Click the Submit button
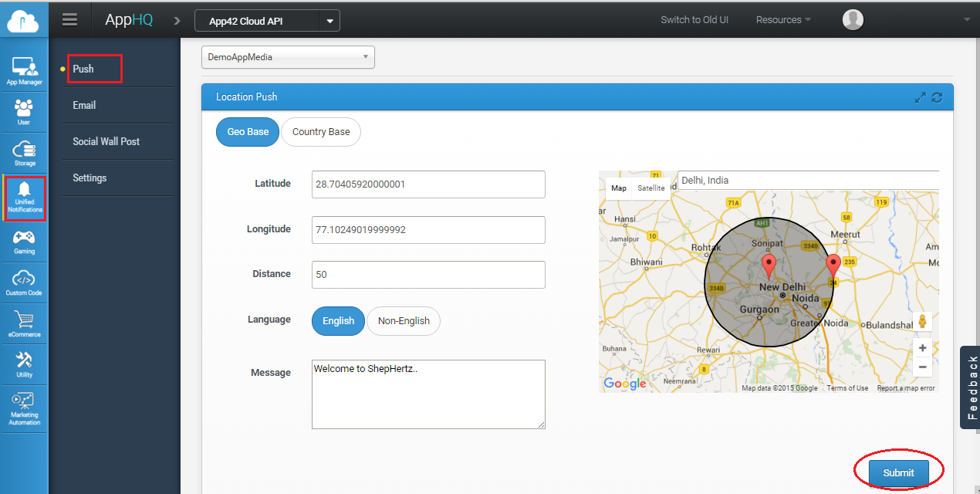The width and height of the screenshot is (980, 494). [x=898, y=473]
